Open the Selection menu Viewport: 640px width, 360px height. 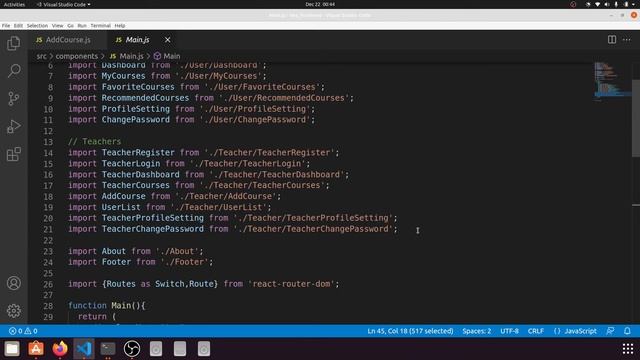point(37,25)
